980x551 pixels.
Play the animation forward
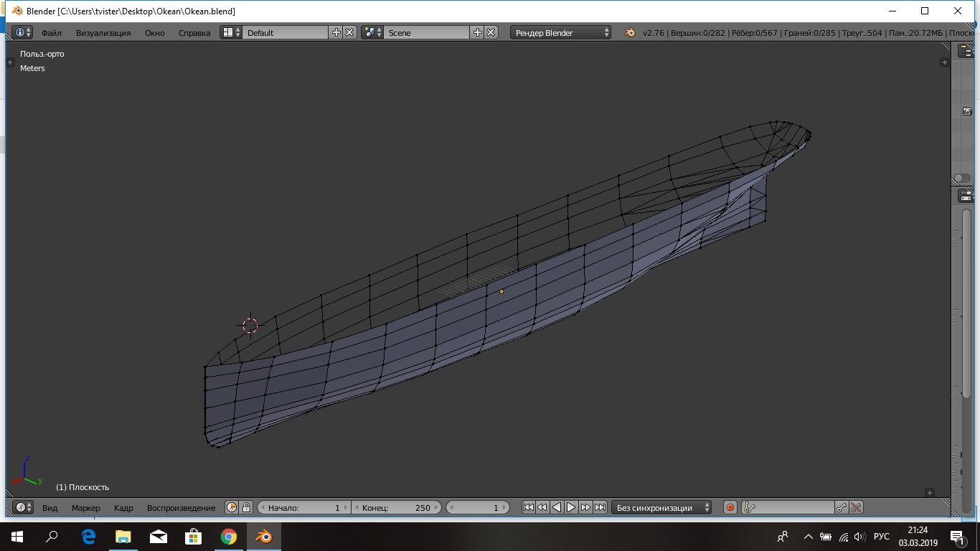tap(571, 507)
